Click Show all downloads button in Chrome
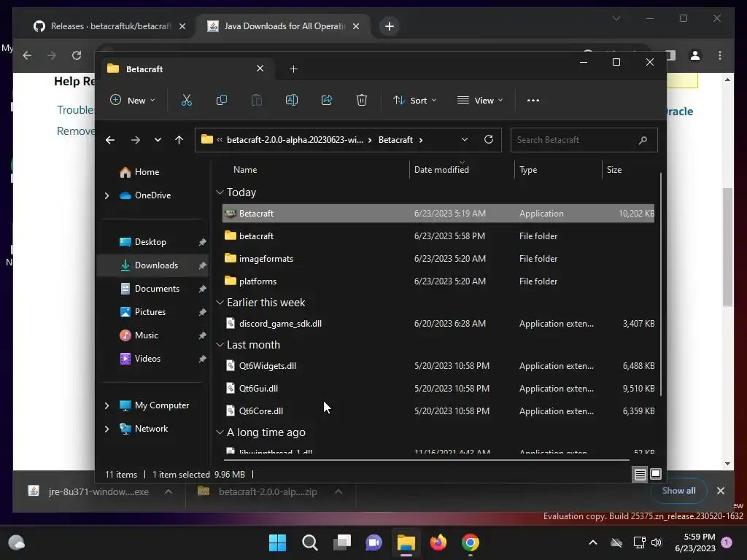Image resolution: width=747 pixels, height=560 pixels. coord(678,491)
